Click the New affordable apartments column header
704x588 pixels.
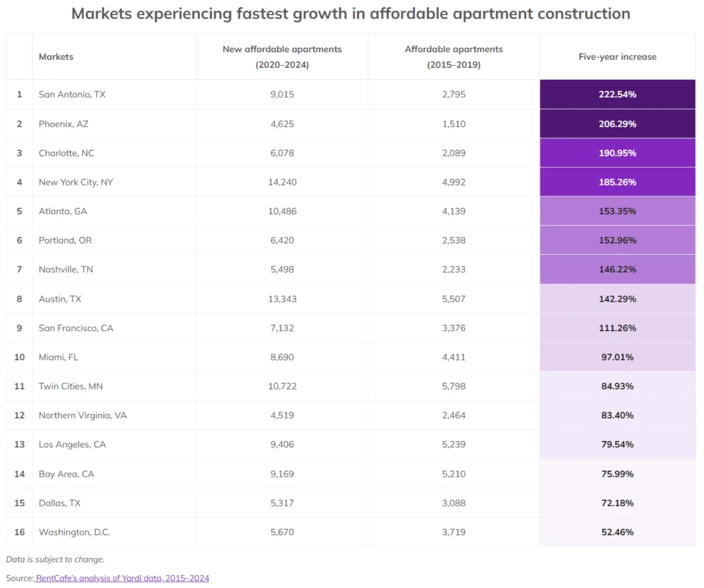281,56
